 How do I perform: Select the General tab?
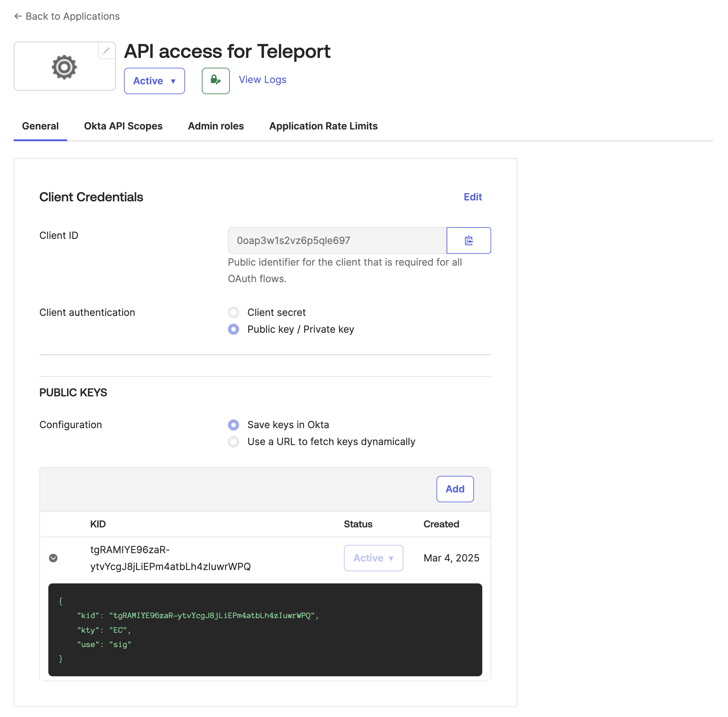pyautogui.click(x=40, y=126)
